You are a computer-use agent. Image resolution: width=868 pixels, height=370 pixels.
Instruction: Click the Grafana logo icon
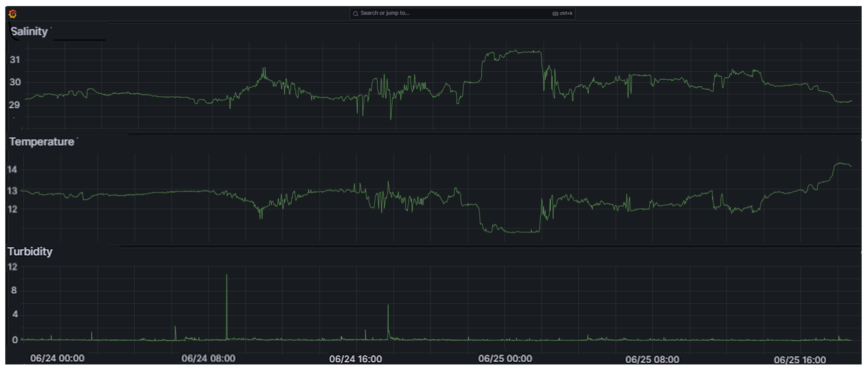(x=13, y=14)
